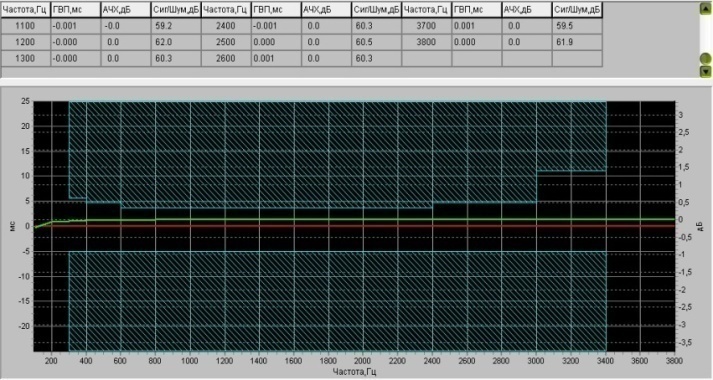713x380 pixels.
Task: Click the -0.001 ГВП cell beside 1100
Action: coord(75,26)
